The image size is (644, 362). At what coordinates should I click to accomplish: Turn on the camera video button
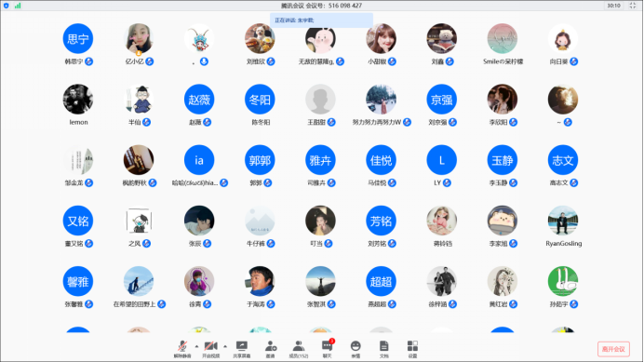click(x=210, y=348)
